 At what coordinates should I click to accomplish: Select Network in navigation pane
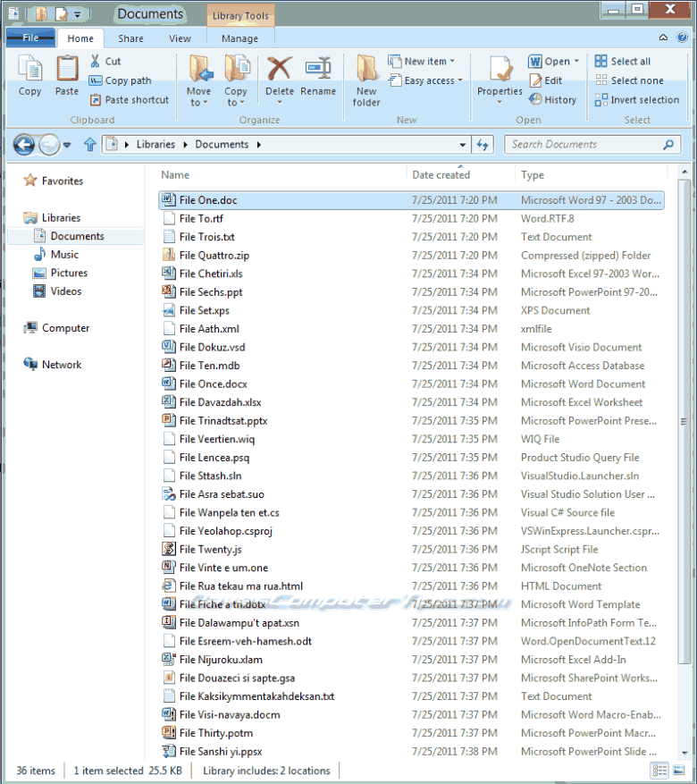pyautogui.click(x=53, y=365)
